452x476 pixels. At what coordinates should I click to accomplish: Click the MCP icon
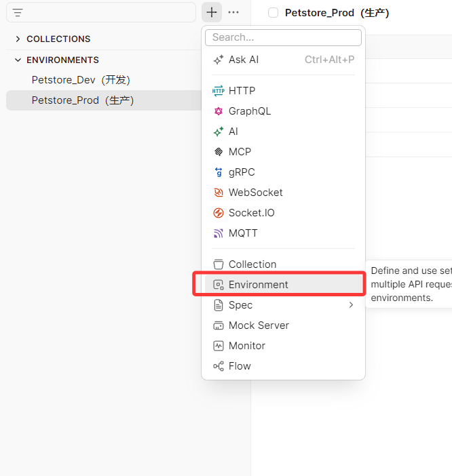(x=219, y=152)
